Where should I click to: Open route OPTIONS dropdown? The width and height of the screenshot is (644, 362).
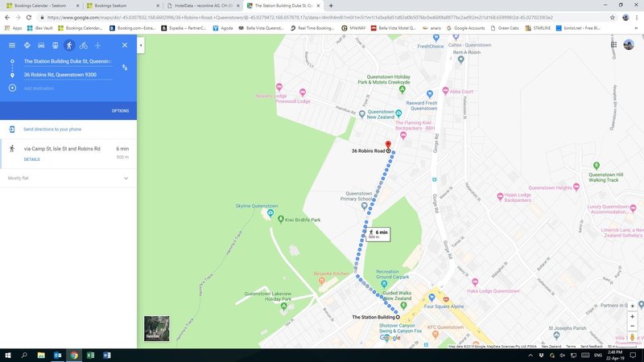(120, 110)
